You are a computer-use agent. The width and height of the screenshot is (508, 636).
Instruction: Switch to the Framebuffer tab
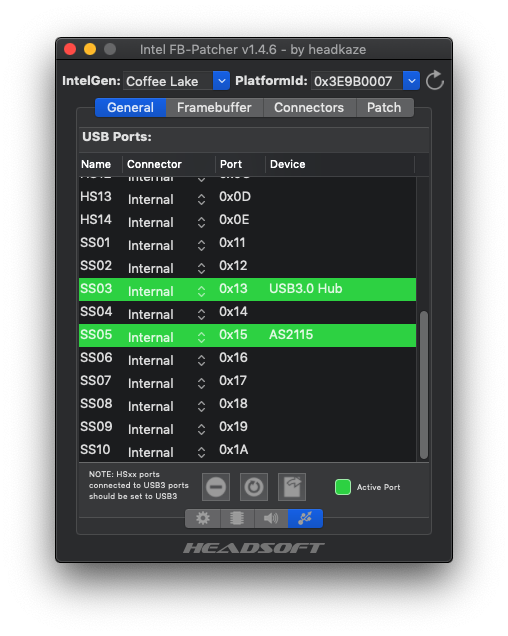[x=214, y=107]
